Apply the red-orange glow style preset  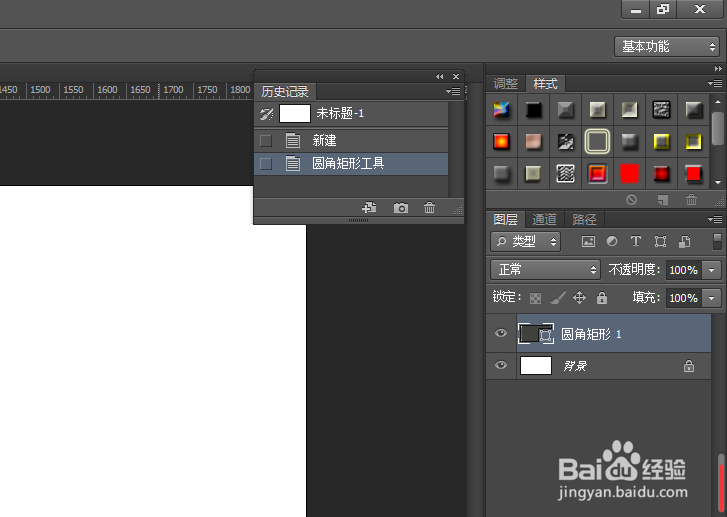tap(501, 141)
